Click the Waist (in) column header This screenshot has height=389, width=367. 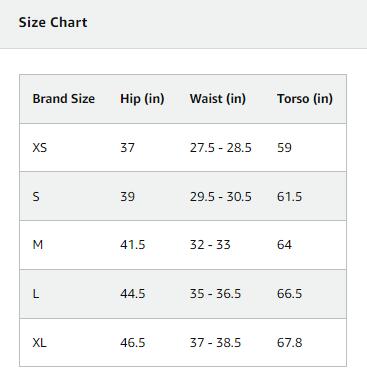coord(218,99)
